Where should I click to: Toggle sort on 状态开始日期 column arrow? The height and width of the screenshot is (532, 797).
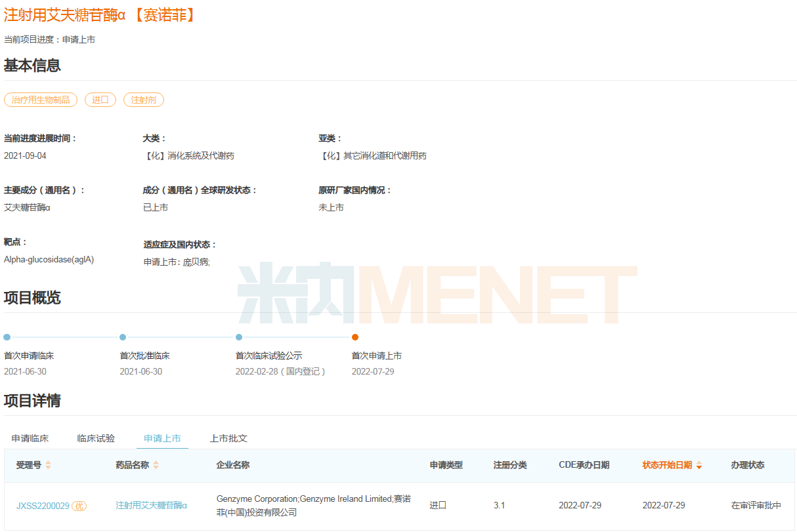699,465
